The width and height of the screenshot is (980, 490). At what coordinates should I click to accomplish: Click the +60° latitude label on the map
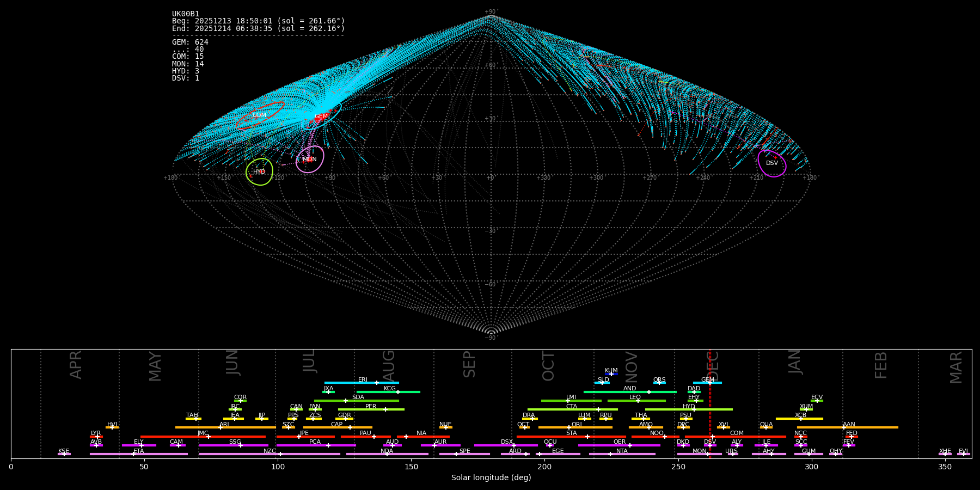tap(491, 65)
